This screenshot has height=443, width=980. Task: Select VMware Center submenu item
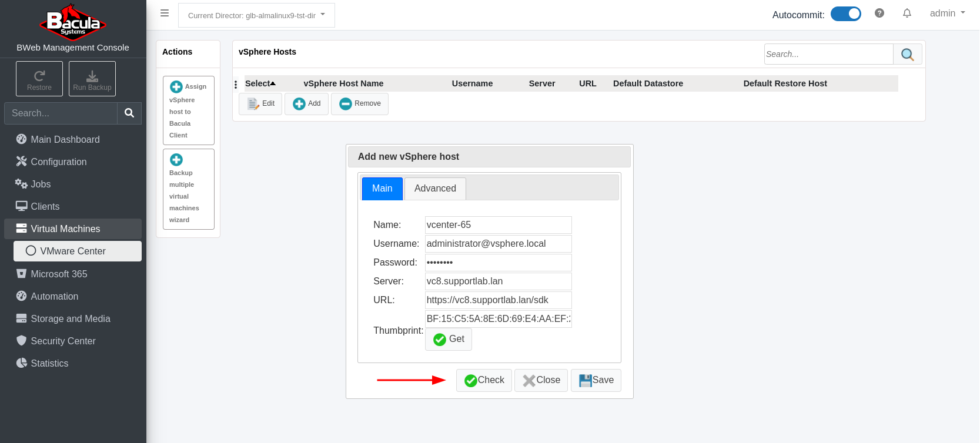pos(78,251)
